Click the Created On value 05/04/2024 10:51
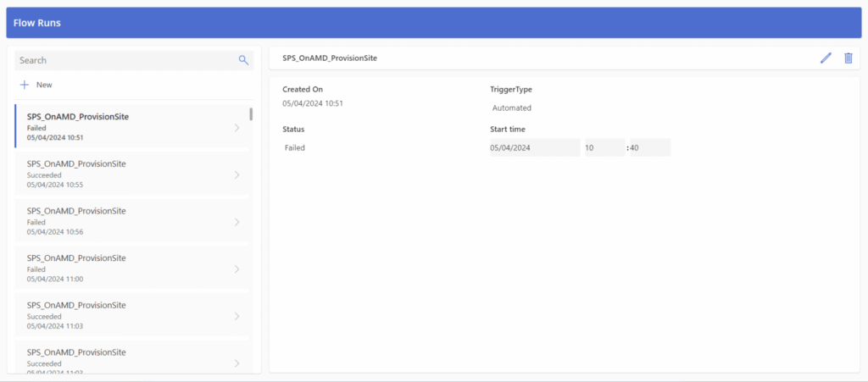This screenshot has width=868, height=382. (313, 102)
